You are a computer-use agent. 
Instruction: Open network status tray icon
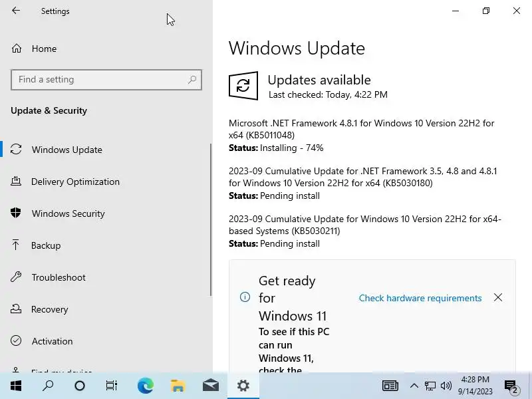tap(430, 386)
